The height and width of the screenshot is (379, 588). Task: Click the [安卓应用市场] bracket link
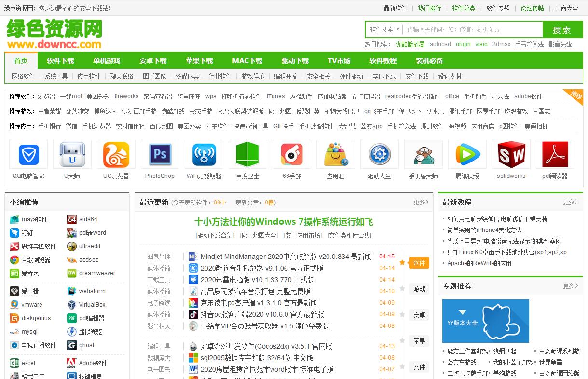click(303, 235)
